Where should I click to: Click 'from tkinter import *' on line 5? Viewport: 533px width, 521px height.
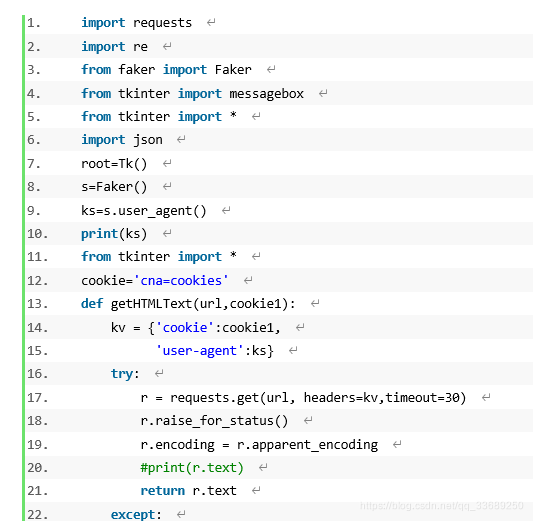point(159,117)
